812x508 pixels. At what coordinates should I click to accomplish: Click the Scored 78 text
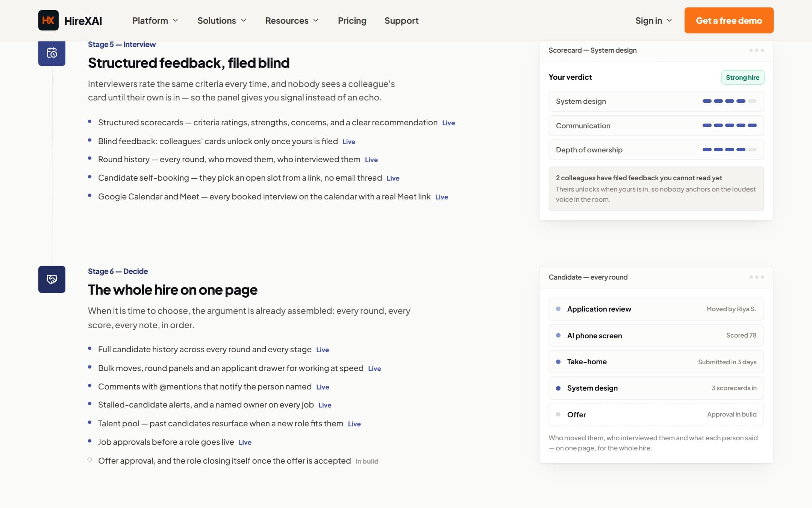click(741, 335)
